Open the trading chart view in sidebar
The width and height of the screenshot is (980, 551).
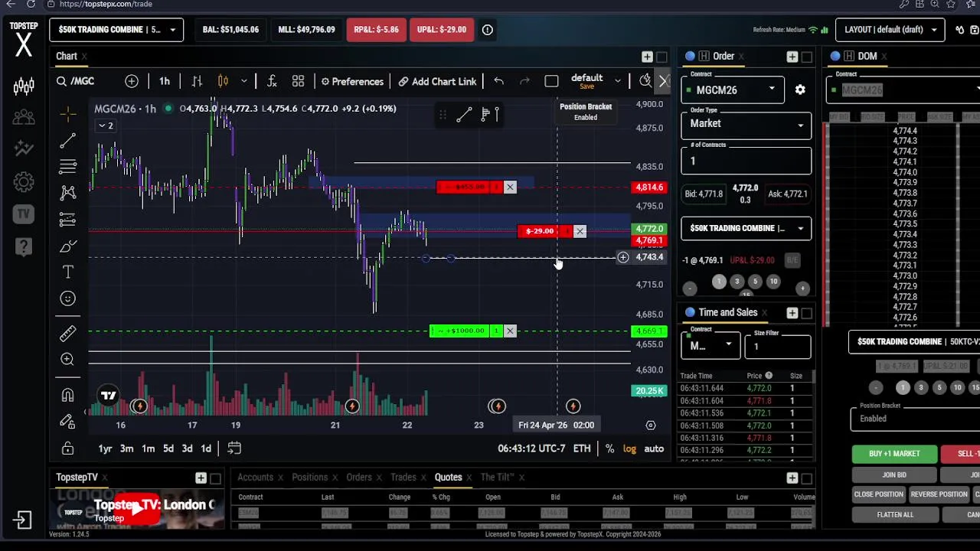(x=24, y=86)
